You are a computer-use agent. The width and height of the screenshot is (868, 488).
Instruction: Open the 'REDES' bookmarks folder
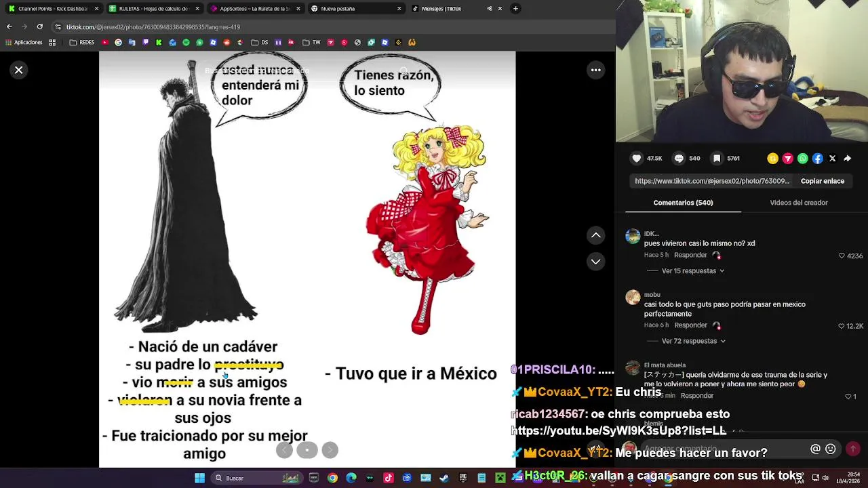(81, 42)
